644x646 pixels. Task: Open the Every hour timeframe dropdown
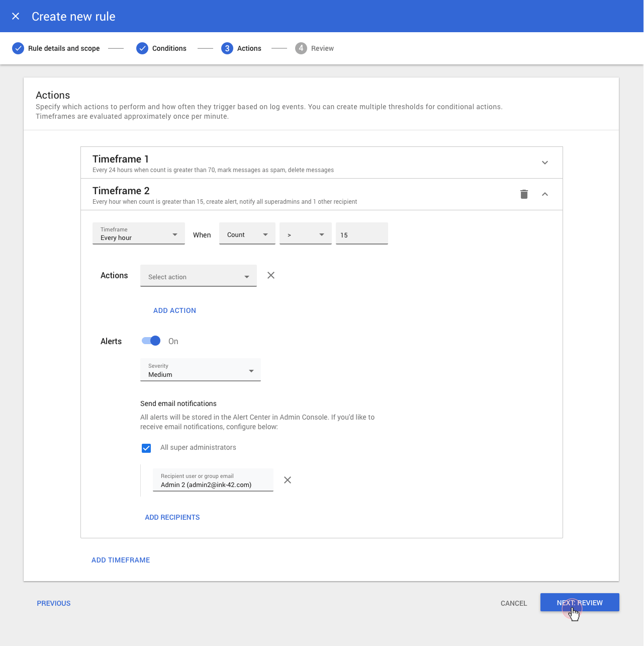(139, 233)
